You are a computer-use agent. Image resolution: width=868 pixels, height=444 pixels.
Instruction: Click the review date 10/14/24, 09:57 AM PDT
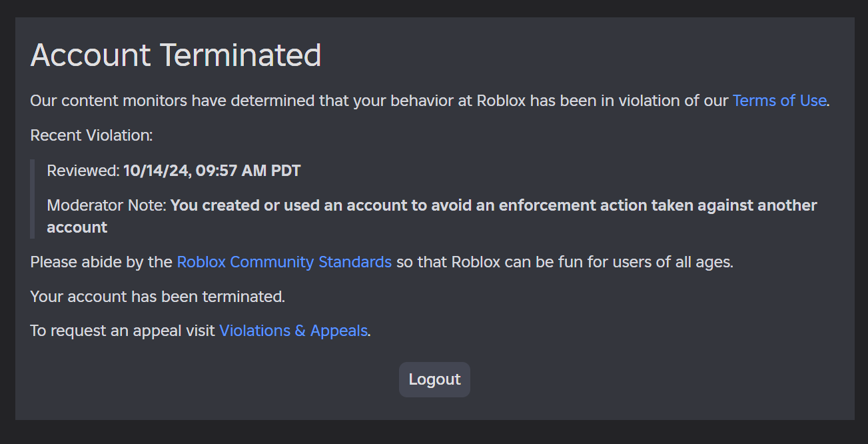tap(212, 171)
